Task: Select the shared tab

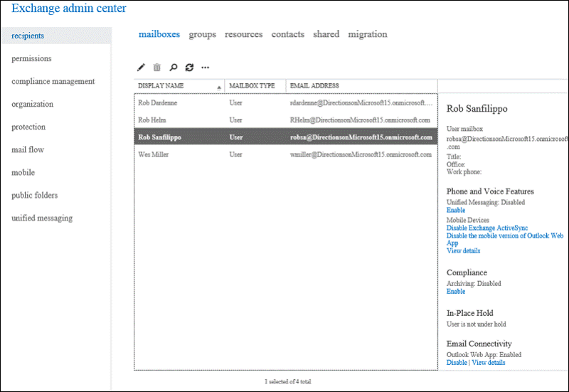Action: tap(326, 34)
